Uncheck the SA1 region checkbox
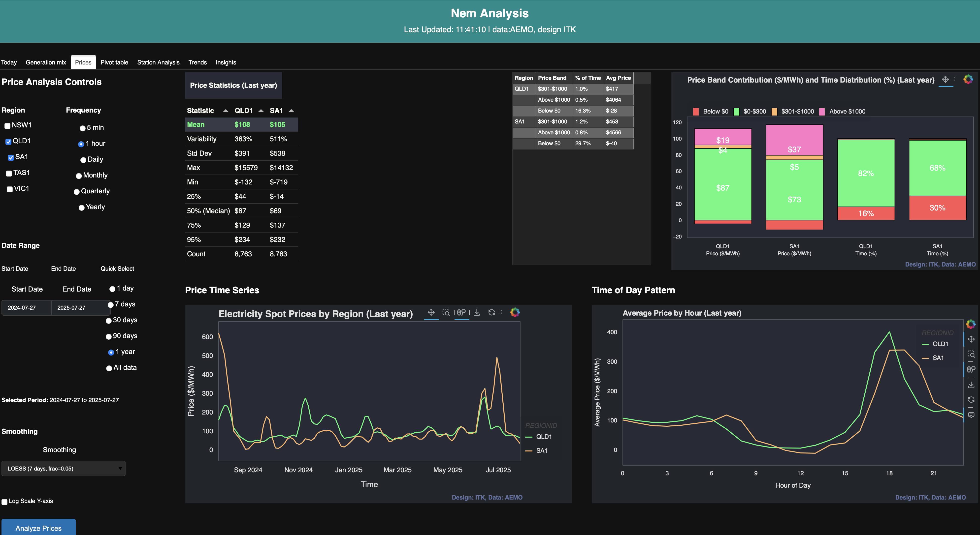980x535 pixels. coord(11,157)
